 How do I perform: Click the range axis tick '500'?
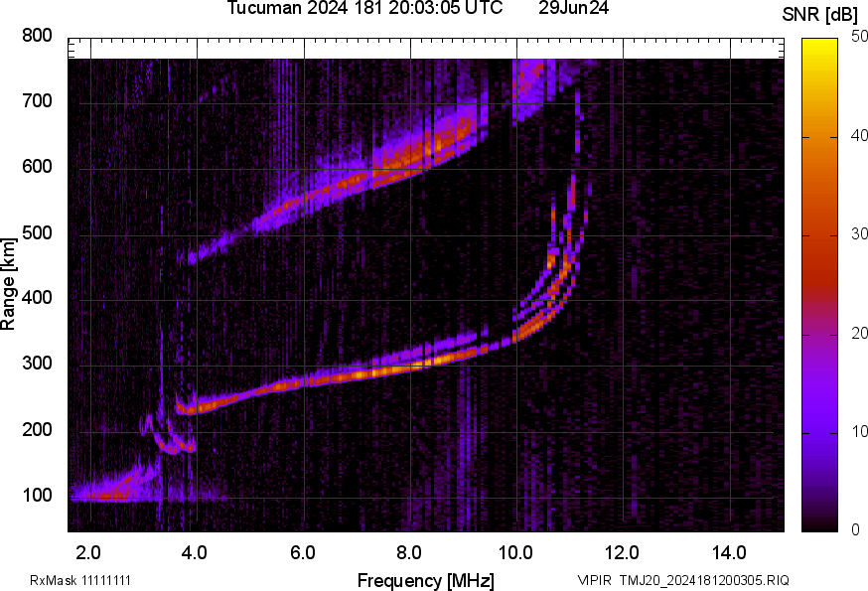37,232
